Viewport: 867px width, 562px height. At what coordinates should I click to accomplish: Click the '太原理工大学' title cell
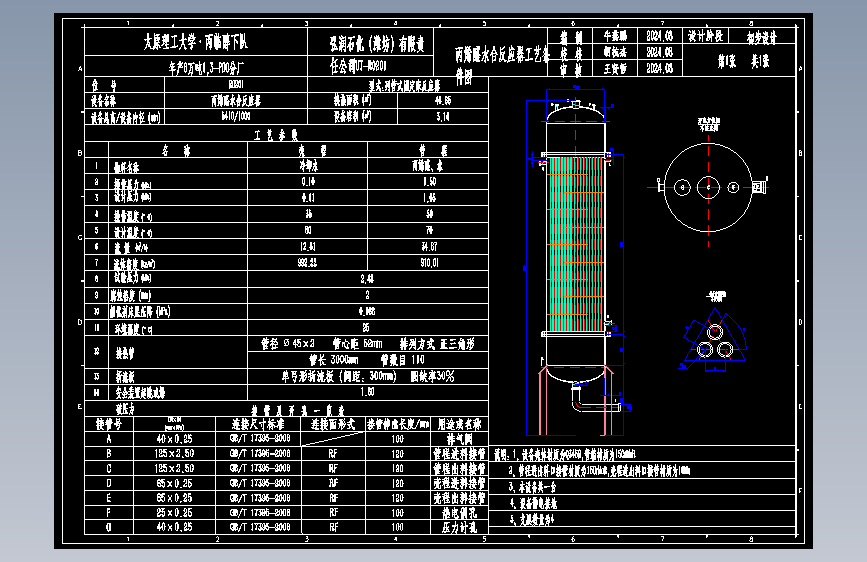pos(196,42)
